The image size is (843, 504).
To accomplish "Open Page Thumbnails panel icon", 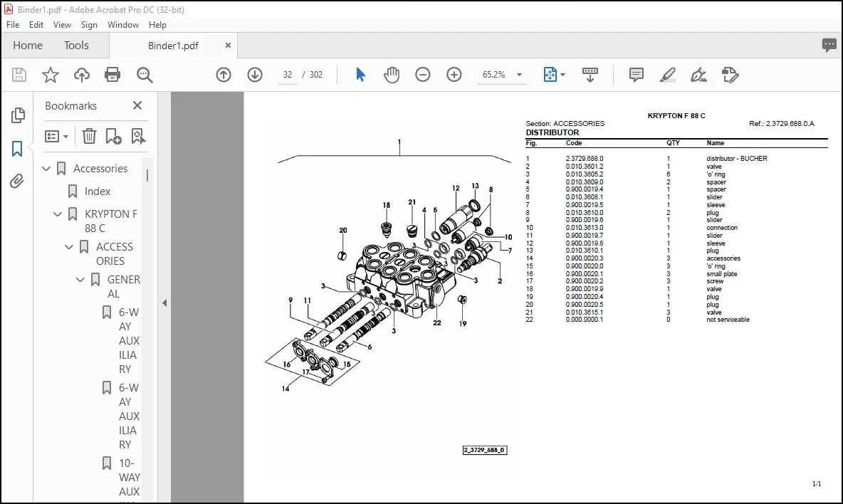I will [18, 115].
